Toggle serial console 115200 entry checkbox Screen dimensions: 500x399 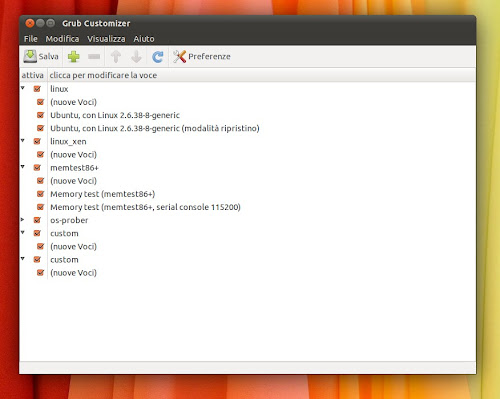pyautogui.click(x=40, y=207)
